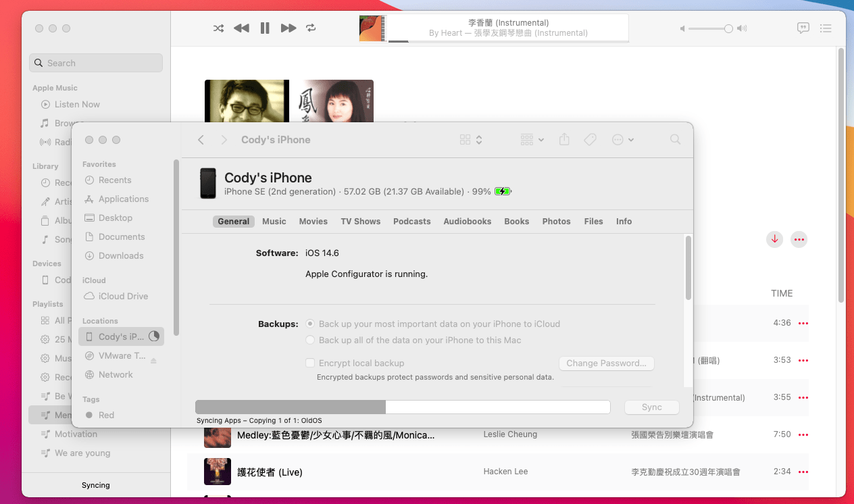Go forward in Finder window
This screenshot has width=854, height=504.
224,140
